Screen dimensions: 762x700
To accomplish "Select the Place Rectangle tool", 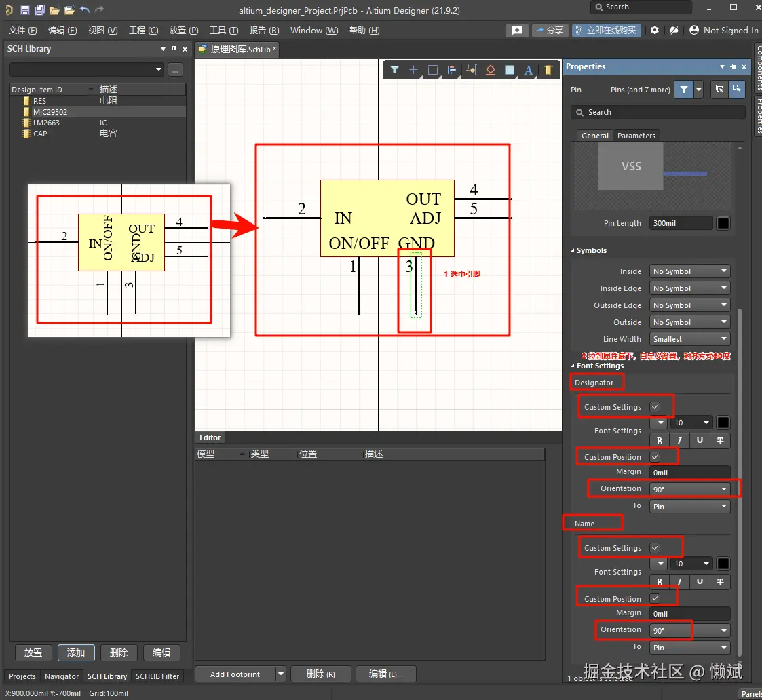I will (510, 70).
